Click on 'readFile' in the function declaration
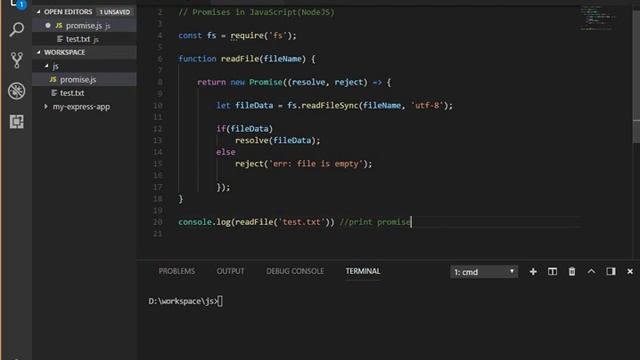Screen dimensions: 640x360 (240, 59)
